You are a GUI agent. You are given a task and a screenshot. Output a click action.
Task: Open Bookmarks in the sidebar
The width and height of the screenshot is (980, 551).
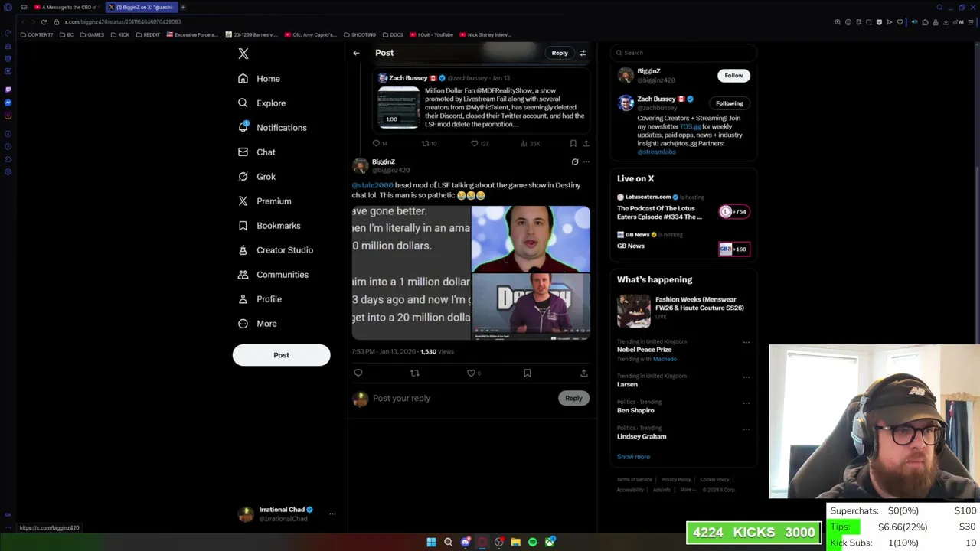(269, 226)
